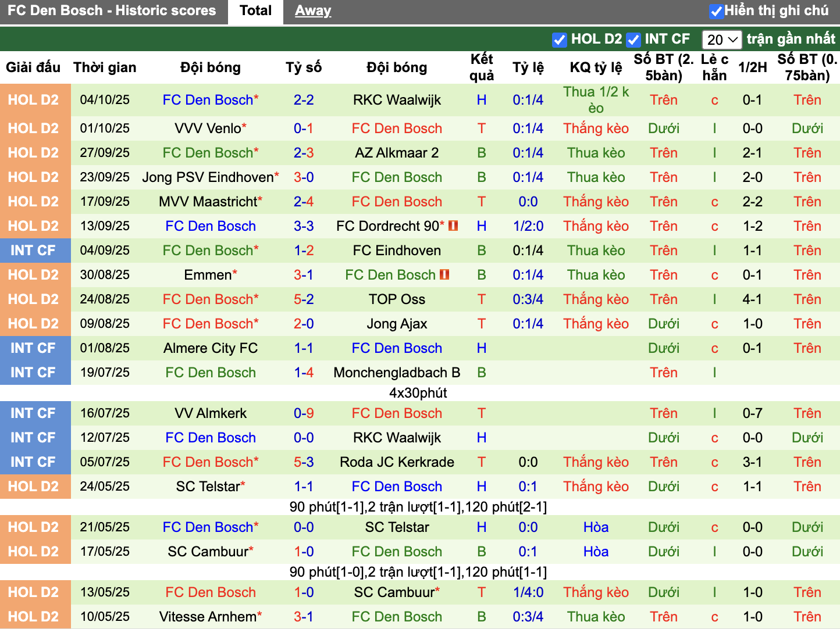Open FC Eindhoven team link
Screen dimensions: 840x629
pos(397,251)
